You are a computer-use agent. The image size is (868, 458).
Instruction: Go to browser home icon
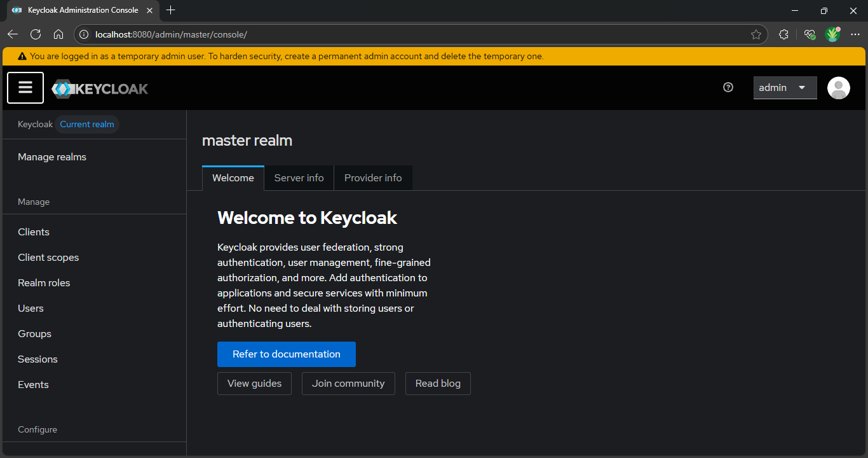tap(58, 34)
